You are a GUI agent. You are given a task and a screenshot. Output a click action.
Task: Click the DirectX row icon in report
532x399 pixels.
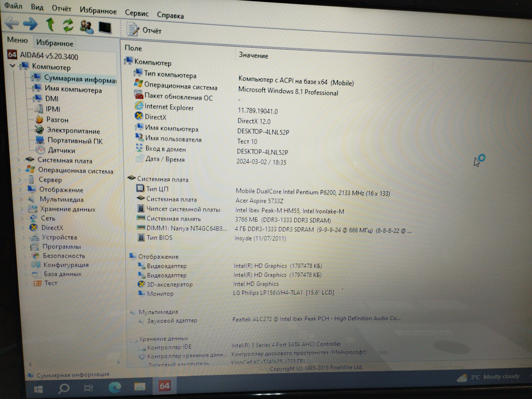pyautogui.click(x=139, y=116)
